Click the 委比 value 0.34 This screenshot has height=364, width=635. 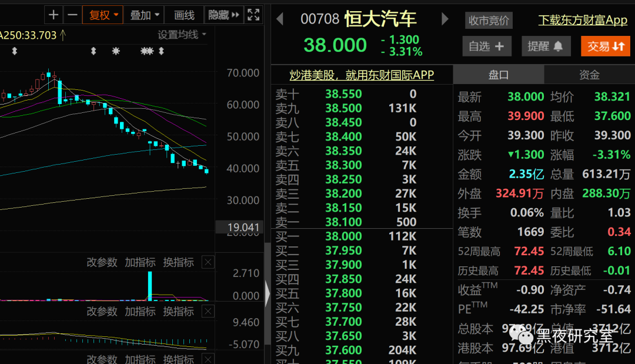pyautogui.click(x=619, y=232)
